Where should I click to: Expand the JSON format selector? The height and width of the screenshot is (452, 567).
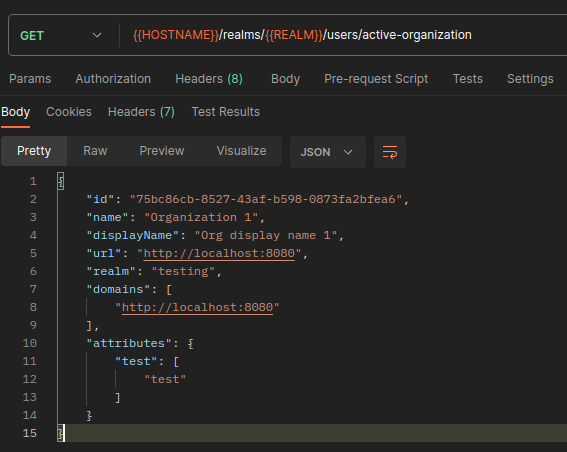pos(328,152)
